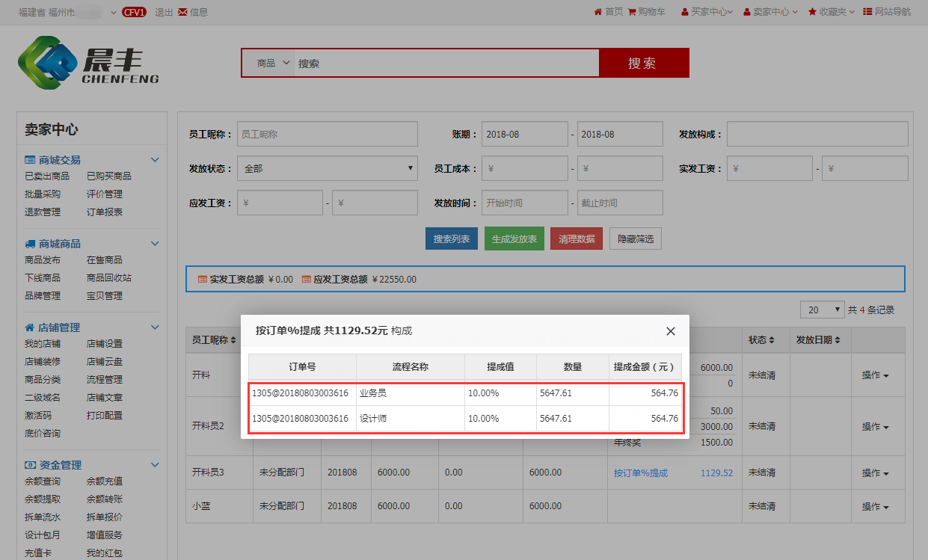
Task: Click the 订单报表 sidebar link
Action: 104,212
